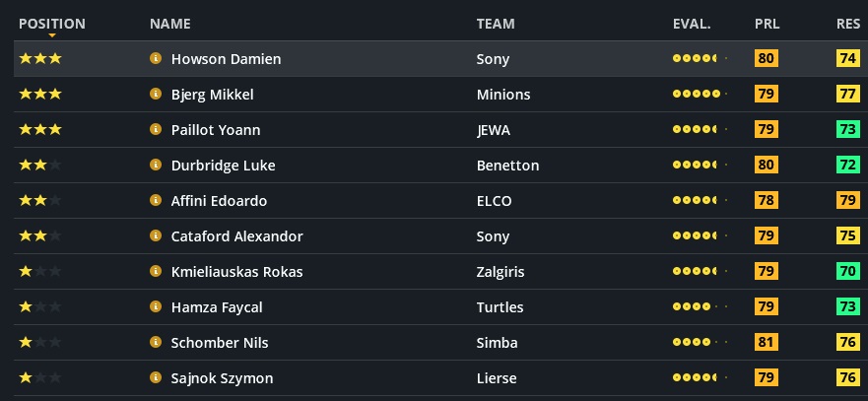Select the Schomber Nils row name
The height and width of the screenshot is (401, 868).
[220, 343]
